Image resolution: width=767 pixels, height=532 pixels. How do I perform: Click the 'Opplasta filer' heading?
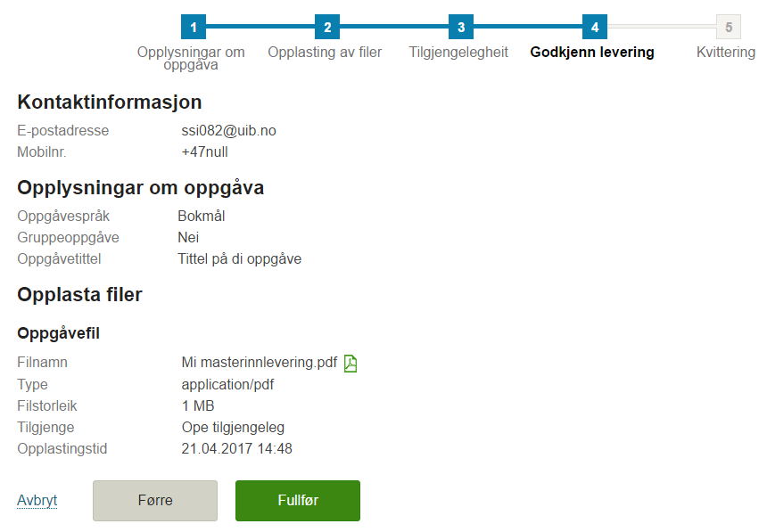click(x=79, y=295)
